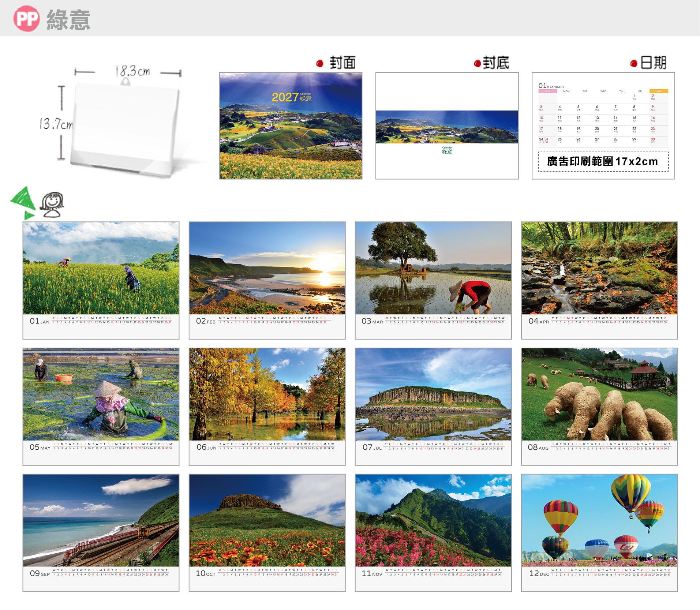
Task: Click the smiling girl doodle icon
Action: click(52, 205)
